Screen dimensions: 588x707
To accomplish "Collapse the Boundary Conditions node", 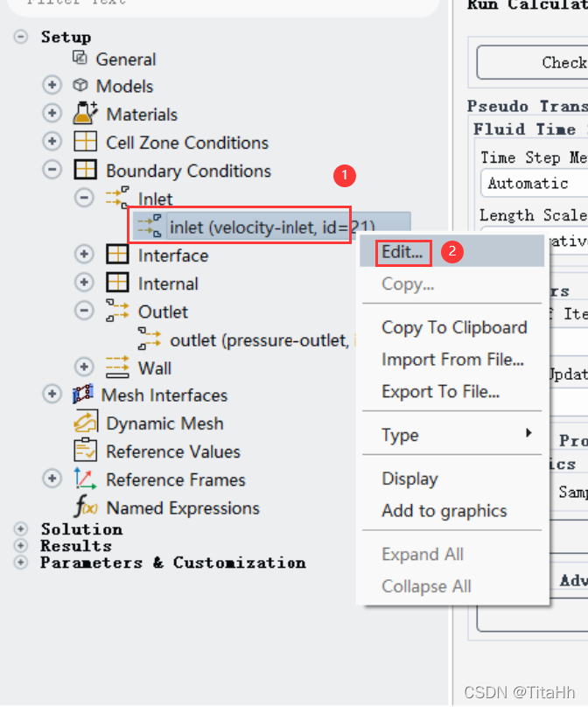I will 52,170.
